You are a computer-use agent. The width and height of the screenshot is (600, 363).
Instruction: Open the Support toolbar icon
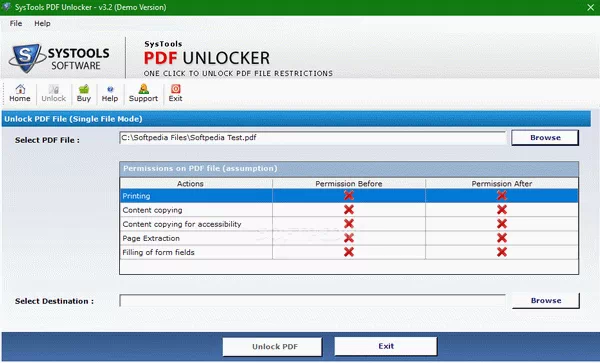[x=143, y=93]
